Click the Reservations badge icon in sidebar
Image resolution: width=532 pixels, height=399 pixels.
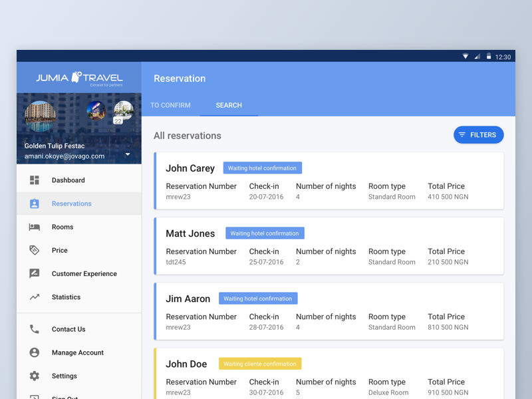point(35,203)
